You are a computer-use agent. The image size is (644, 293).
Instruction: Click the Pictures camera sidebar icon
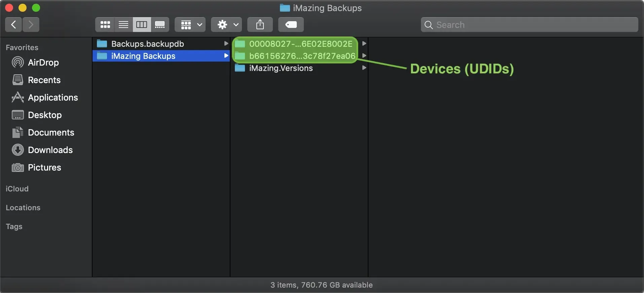coord(17,167)
